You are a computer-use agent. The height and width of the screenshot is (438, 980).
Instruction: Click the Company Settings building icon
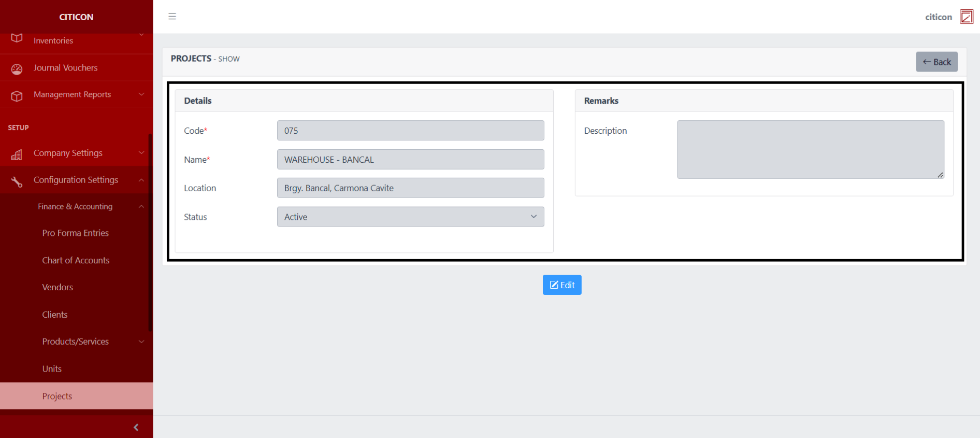[17, 154]
